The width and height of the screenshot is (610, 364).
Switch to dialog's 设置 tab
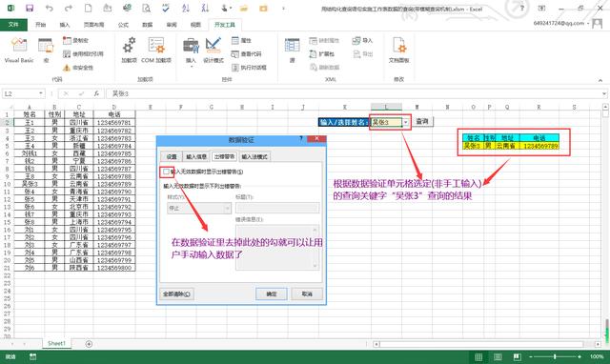172,156
